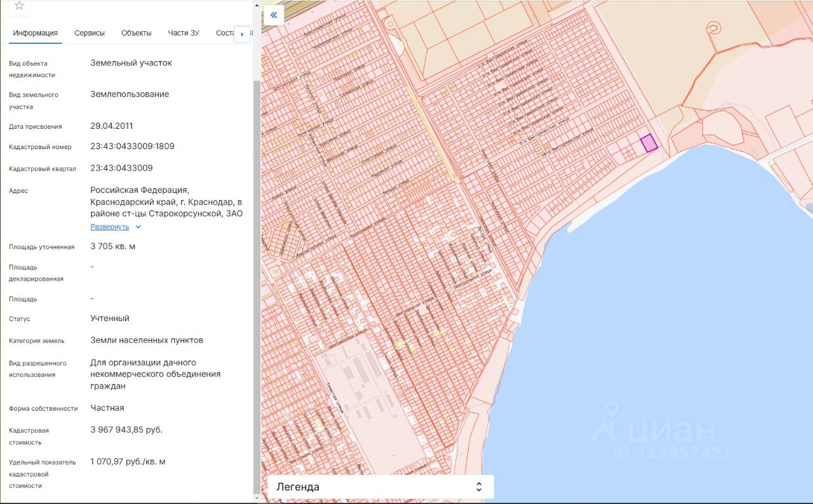The height and width of the screenshot is (504, 813).
Task: Open the Информация tab
Action: tap(36, 33)
